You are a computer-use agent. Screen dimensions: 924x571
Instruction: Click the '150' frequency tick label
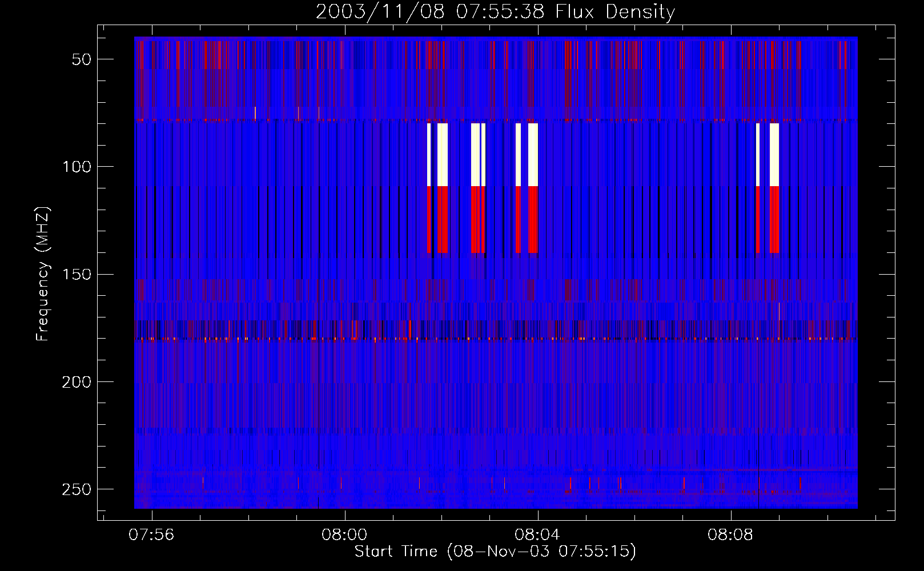click(x=77, y=275)
